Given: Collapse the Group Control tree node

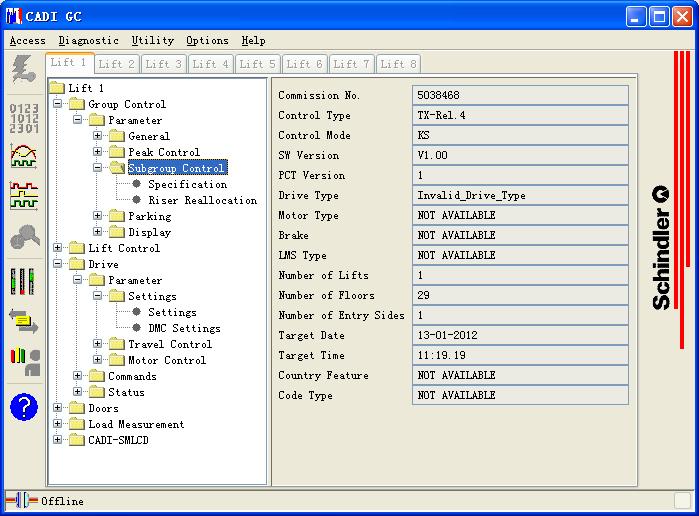Looking at the screenshot, I should pyautogui.click(x=58, y=103).
